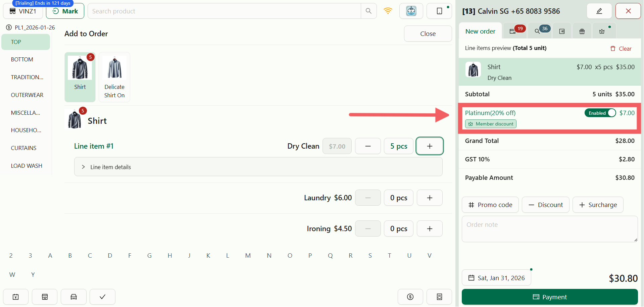Screen dimensions: 644x307
Task: Click the Discount button
Action: click(x=546, y=205)
